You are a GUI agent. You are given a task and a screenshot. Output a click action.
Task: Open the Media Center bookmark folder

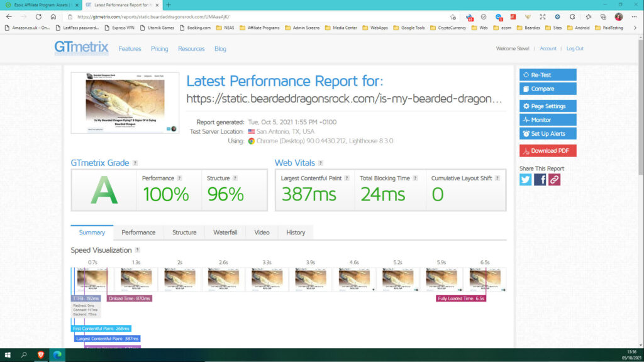point(340,28)
